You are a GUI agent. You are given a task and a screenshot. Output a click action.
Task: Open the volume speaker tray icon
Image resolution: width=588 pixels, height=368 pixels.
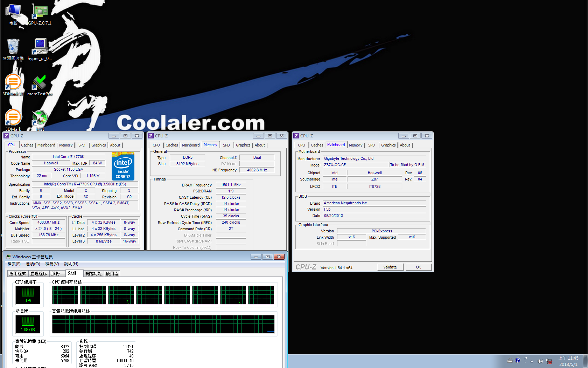(x=540, y=361)
